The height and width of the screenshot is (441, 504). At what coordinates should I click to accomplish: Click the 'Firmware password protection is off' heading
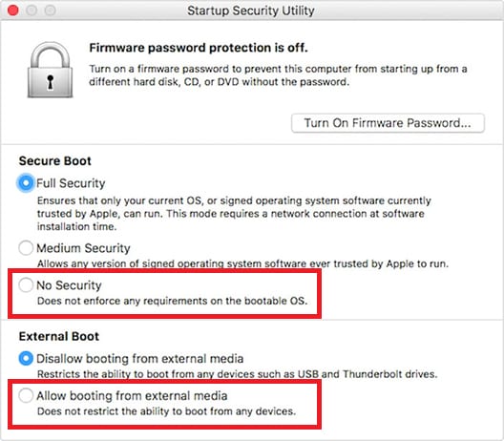199,48
